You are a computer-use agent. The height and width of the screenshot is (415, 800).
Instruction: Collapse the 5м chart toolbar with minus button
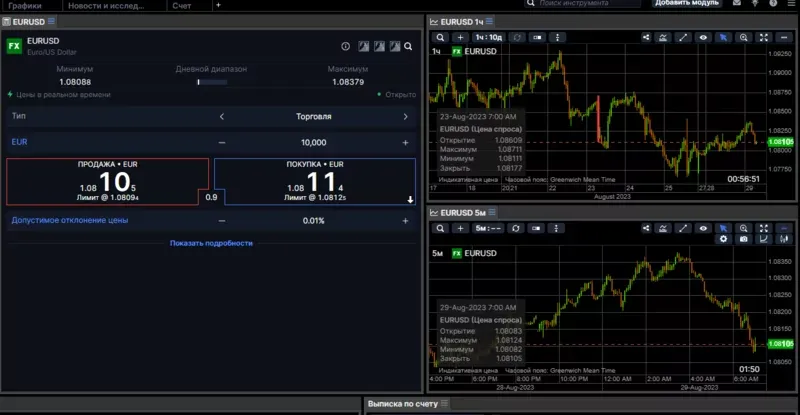click(x=784, y=228)
